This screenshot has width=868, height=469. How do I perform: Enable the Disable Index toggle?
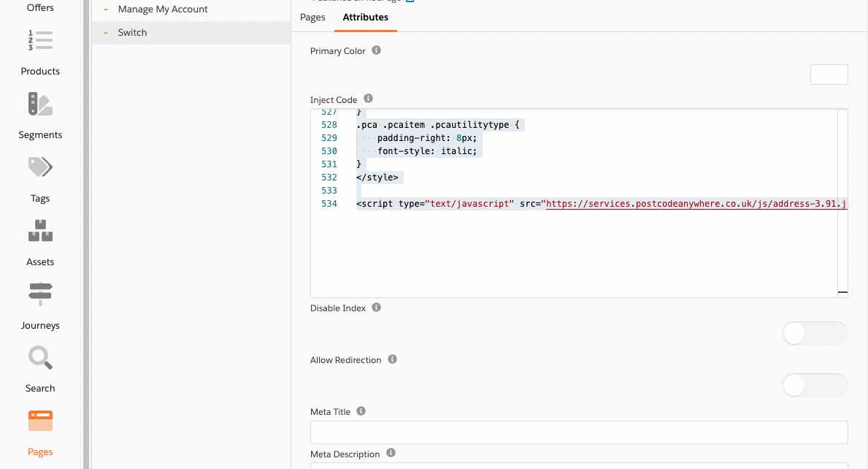tap(815, 333)
